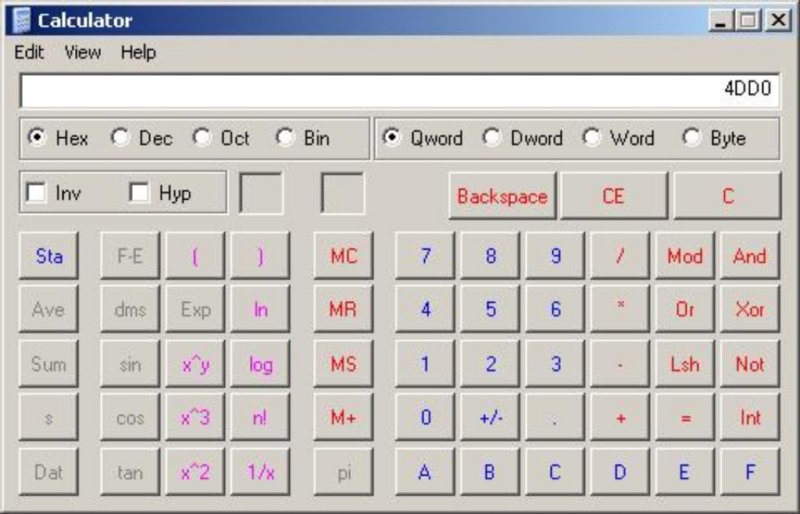
Task: Click the close parenthesis button
Action: point(260,256)
